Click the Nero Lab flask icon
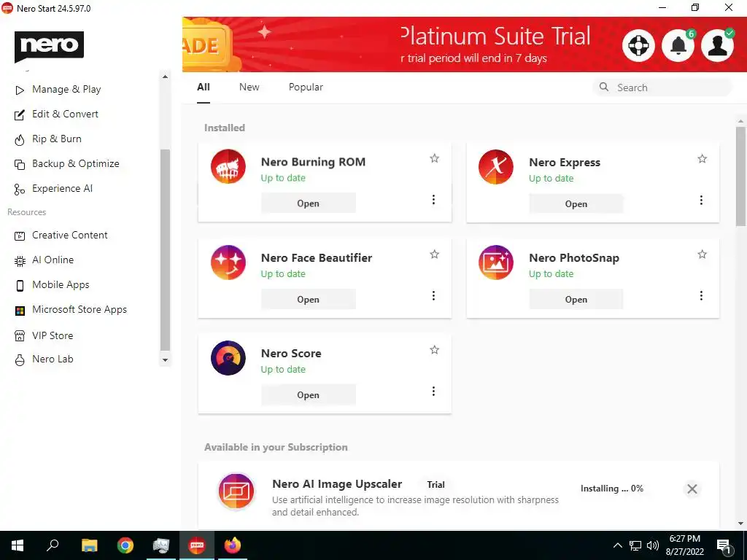 (x=20, y=360)
